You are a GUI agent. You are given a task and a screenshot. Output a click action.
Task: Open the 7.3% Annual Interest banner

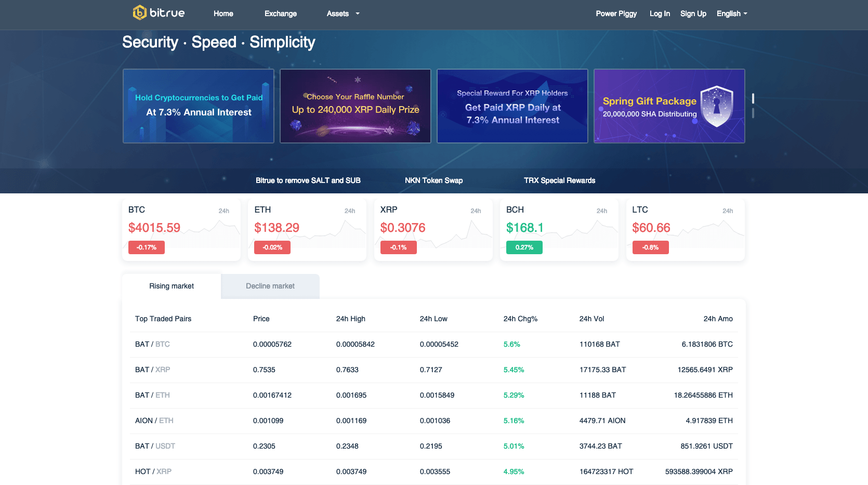[199, 106]
